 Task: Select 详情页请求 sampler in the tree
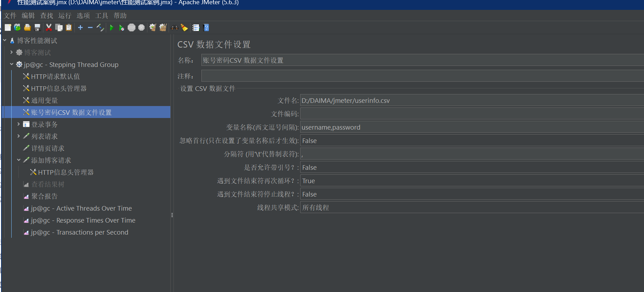48,148
